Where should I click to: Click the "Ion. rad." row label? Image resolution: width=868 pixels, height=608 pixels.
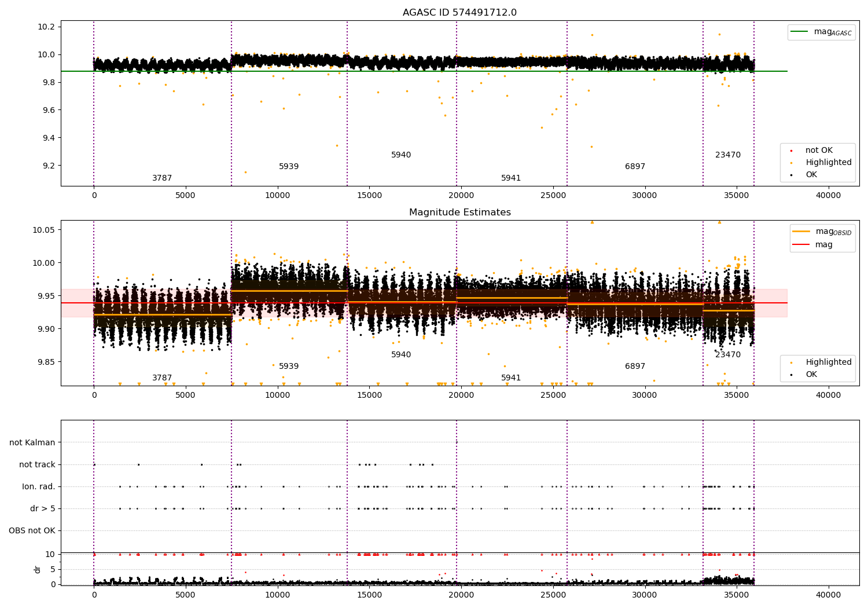coord(39,486)
